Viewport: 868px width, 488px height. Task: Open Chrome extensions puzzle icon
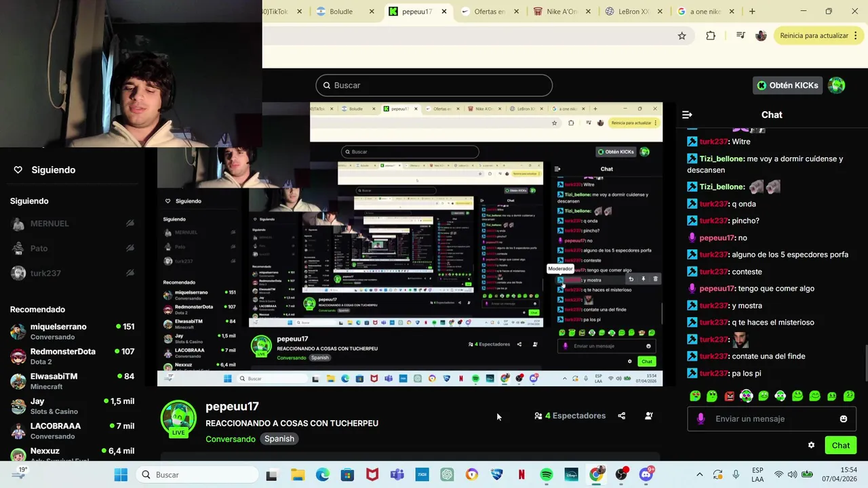tap(711, 36)
